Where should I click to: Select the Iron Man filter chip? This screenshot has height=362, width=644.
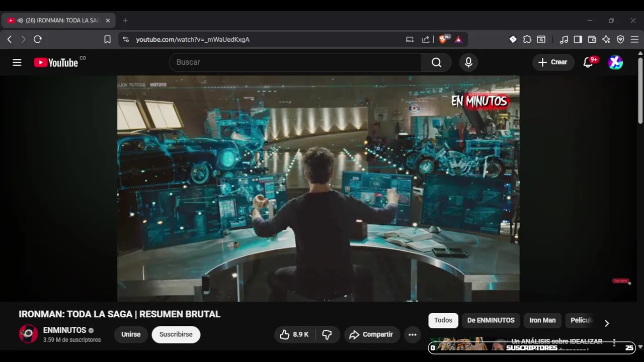(x=542, y=320)
